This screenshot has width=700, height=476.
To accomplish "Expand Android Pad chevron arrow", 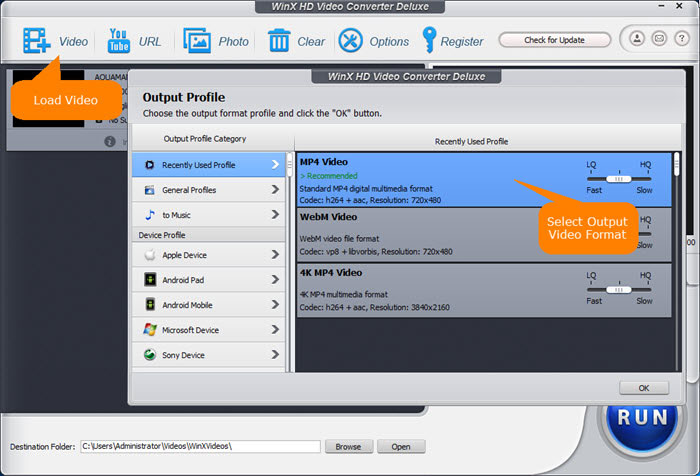I will (x=275, y=280).
